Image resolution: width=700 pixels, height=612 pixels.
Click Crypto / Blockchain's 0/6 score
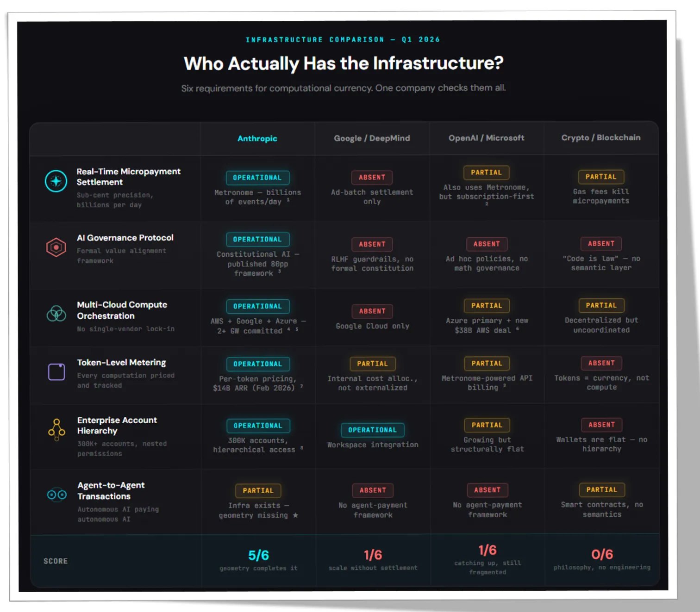click(602, 554)
